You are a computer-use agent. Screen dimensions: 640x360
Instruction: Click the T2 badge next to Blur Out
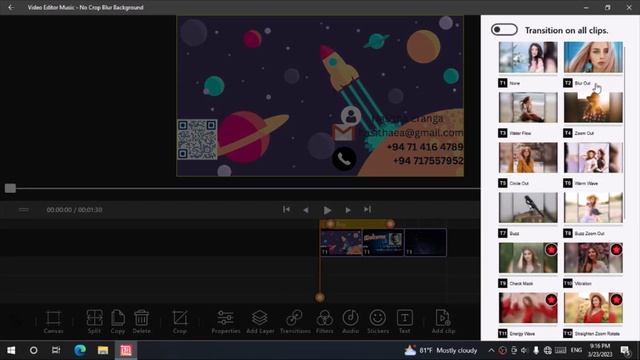coord(568,83)
